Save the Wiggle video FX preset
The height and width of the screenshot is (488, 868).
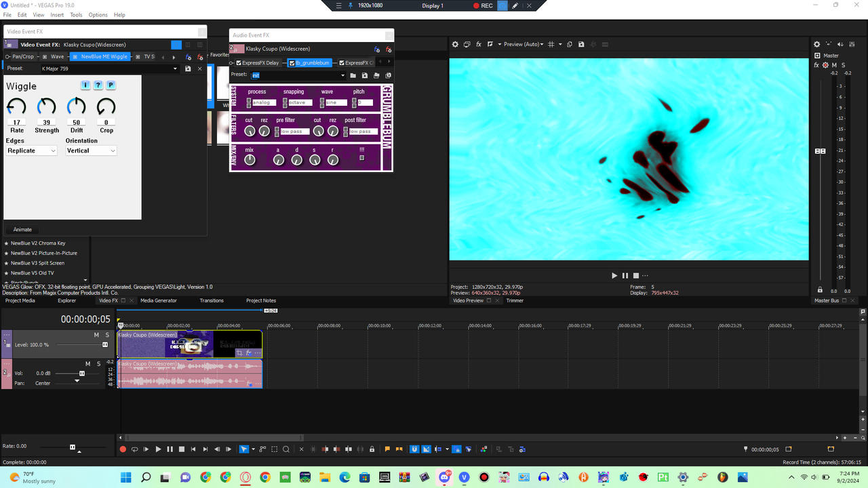[188, 68]
